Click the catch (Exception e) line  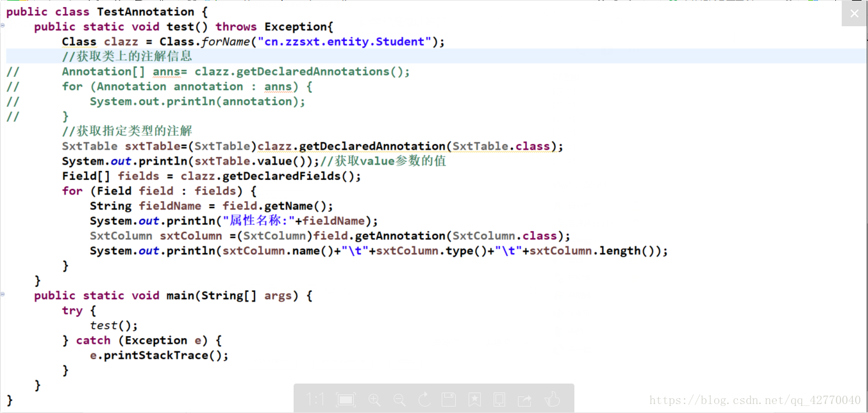coord(142,341)
